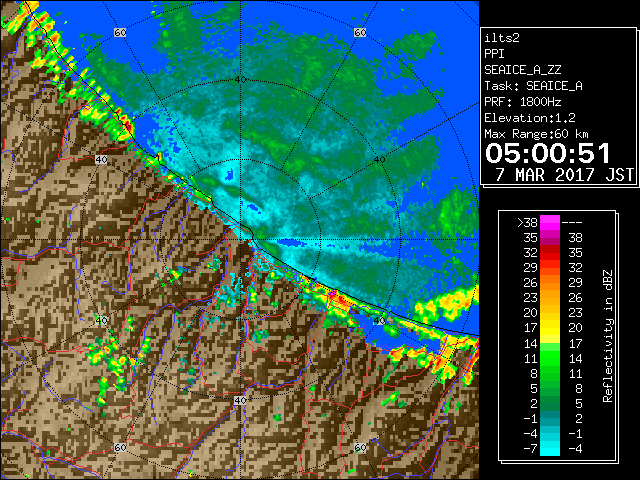Click the '7 MAR 2017 JST' date
The width and height of the screenshot is (640, 480).
[564, 175]
